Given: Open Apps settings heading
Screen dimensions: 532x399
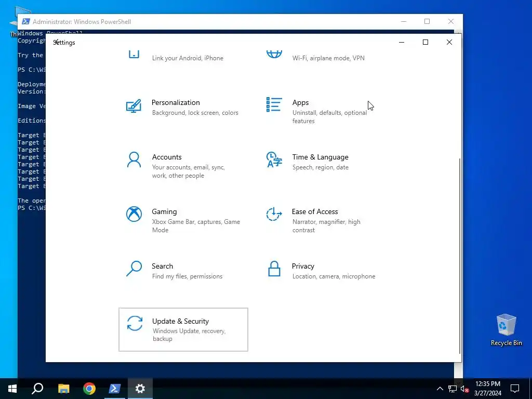Looking at the screenshot, I should coord(301,102).
